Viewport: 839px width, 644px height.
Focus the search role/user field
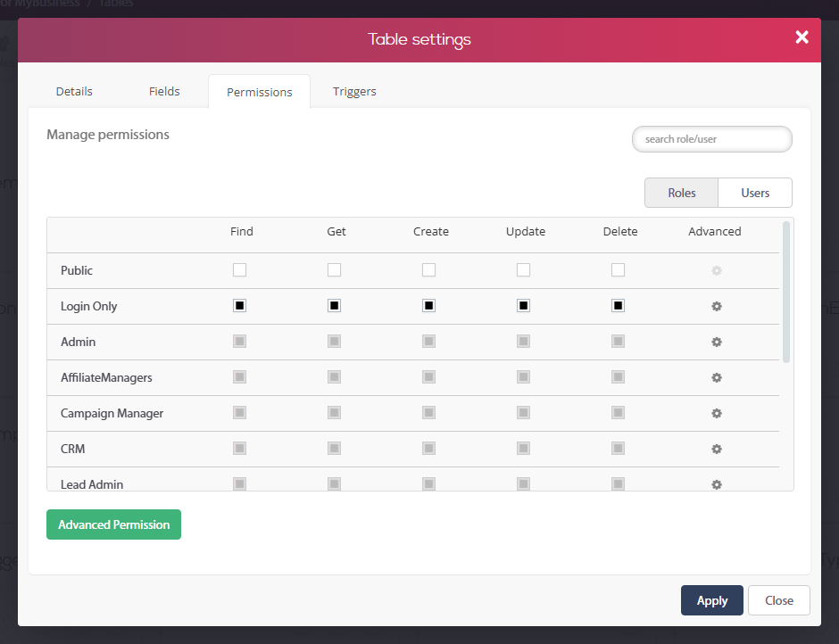[712, 139]
